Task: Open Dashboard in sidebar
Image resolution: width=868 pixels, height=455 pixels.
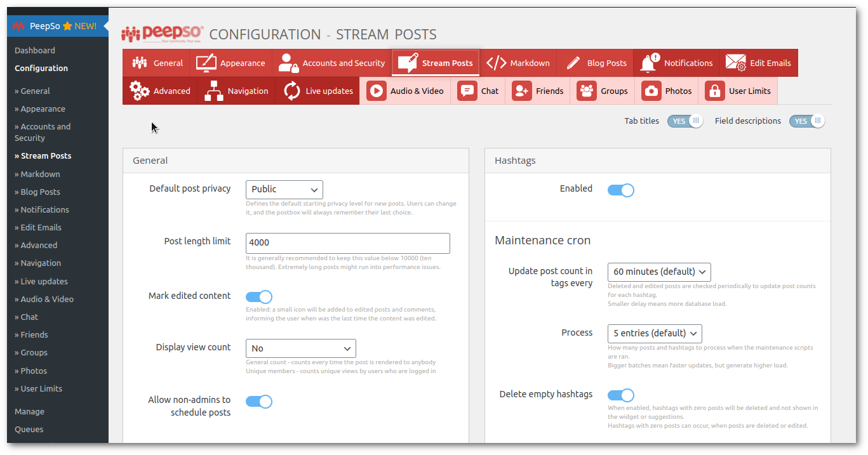Action: coord(35,50)
